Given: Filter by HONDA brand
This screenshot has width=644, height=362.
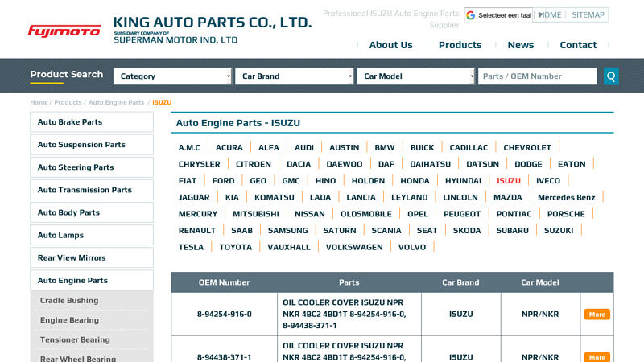Looking at the screenshot, I should click(415, 181).
